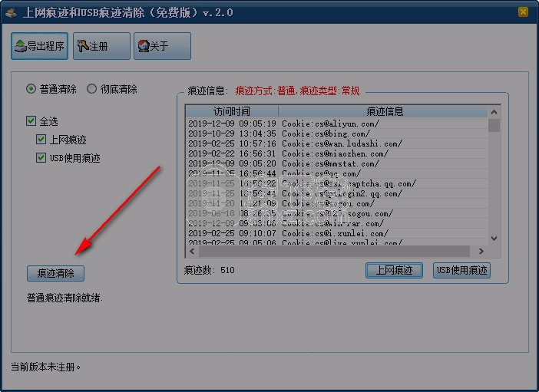Click the 2019-02-22 16:56:31 time cell
Screen dimensions: 539x392
coord(232,153)
